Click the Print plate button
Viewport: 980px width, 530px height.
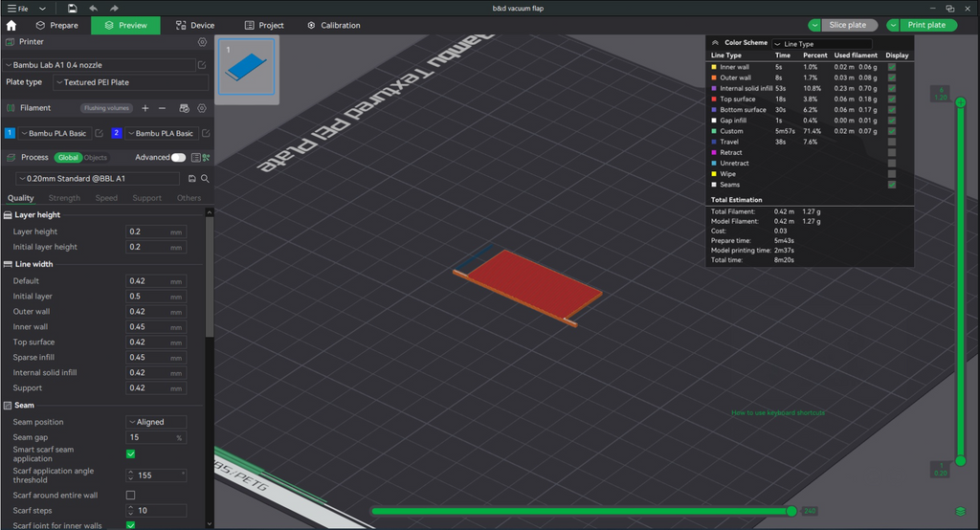(x=926, y=25)
